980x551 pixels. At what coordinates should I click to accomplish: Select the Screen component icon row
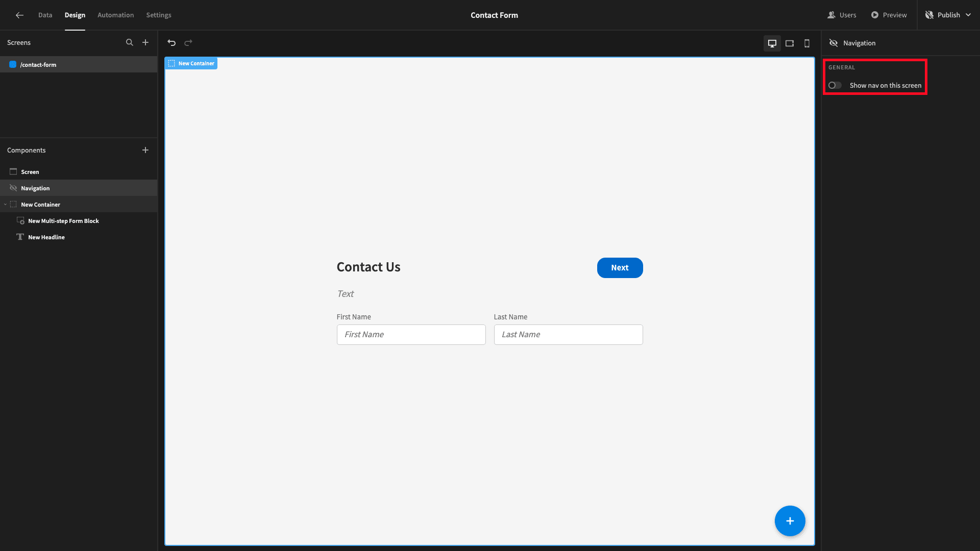(79, 172)
